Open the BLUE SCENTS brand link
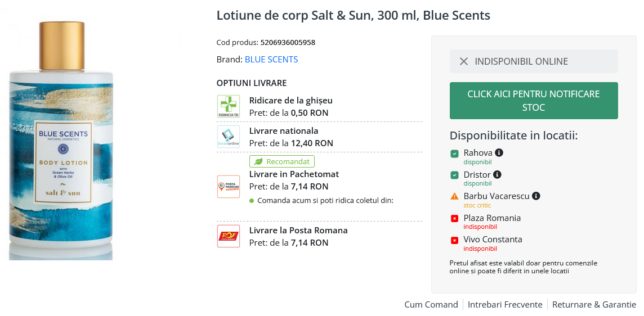This screenshot has height=316, width=644. (x=271, y=60)
